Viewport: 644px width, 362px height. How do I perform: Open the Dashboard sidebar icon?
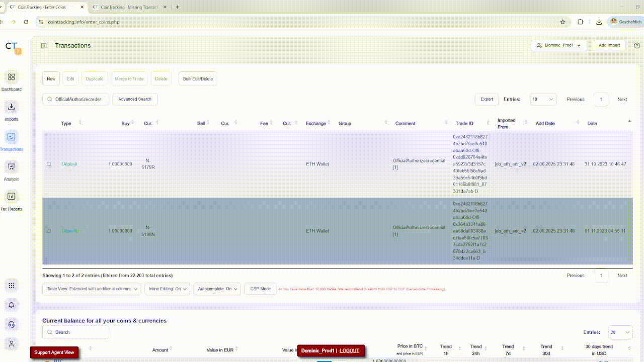tap(12, 77)
